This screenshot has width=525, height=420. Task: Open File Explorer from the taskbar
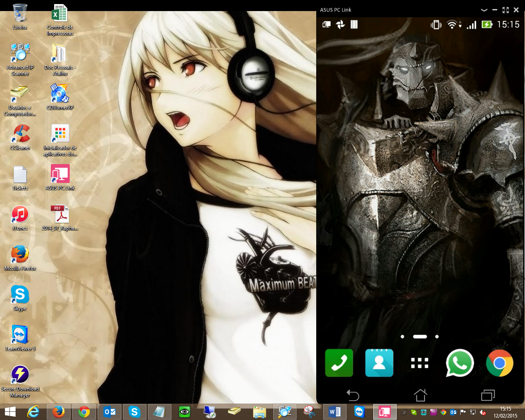point(259,412)
